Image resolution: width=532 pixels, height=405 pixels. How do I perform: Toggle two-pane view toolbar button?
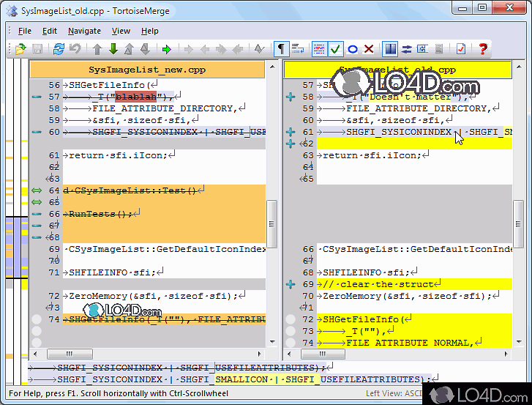coord(389,49)
